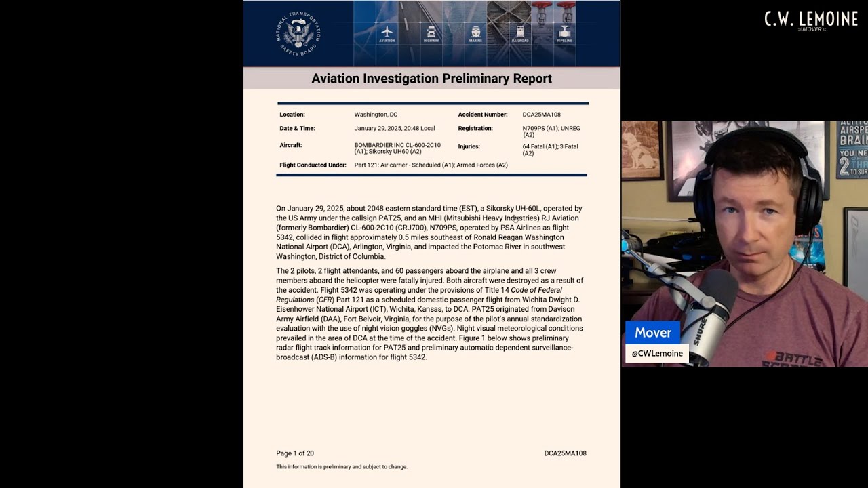This screenshot has height=488, width=868.
Task: Click the footer 'DCA25MA108' report number
Action: click(565, 453)
